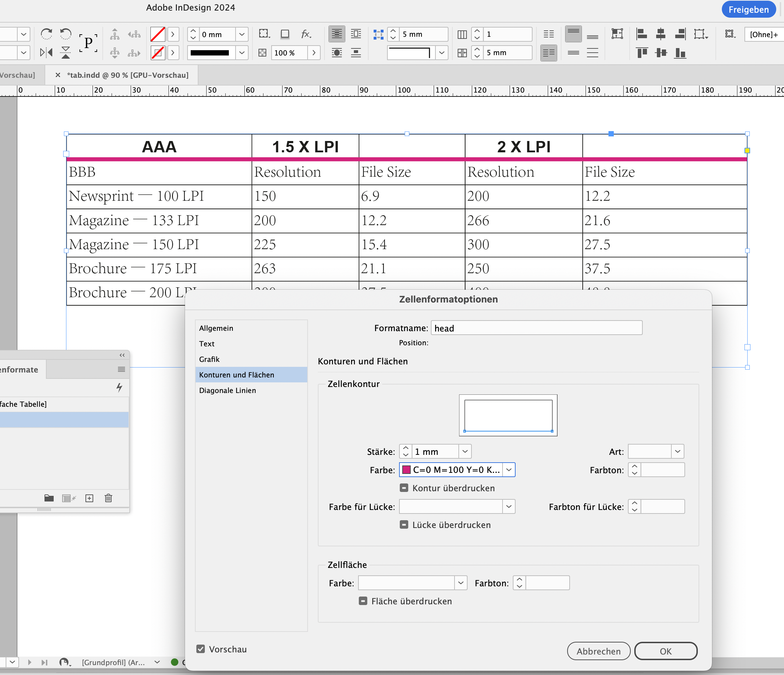The image size is (784, 675).
Task: Click the fit frame to content icon
Action: click(618, 34)
